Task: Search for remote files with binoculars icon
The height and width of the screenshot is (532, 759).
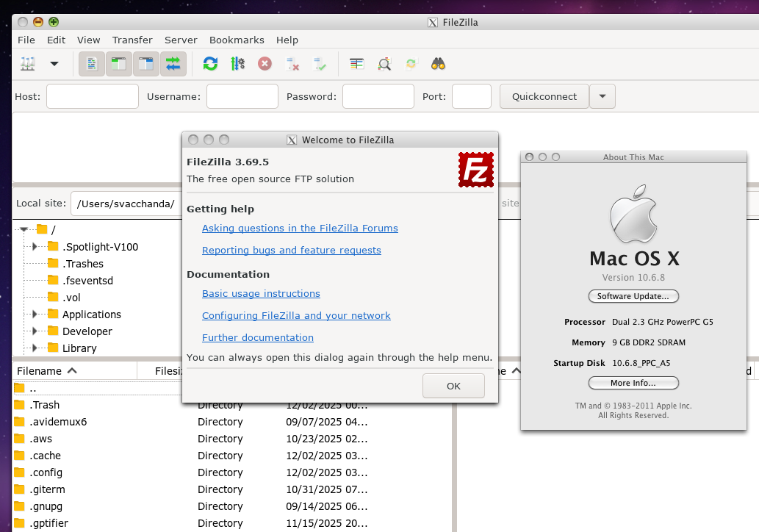Action: (x=438, y=64)
